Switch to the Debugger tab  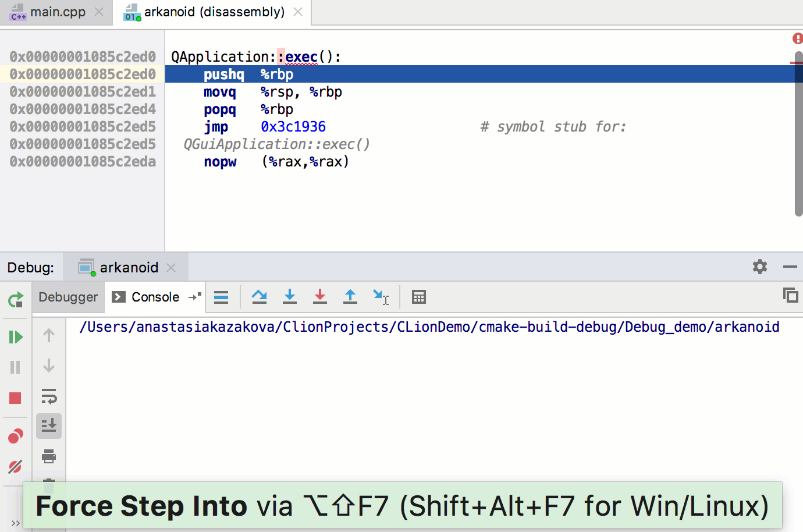[x=68, y=297]
